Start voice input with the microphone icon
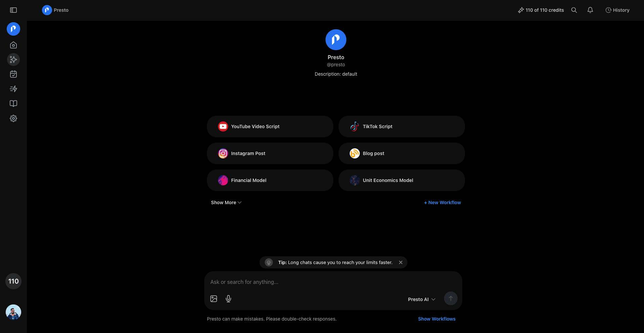Viewport: 644px width, 333px height. [x=228, y=298]
